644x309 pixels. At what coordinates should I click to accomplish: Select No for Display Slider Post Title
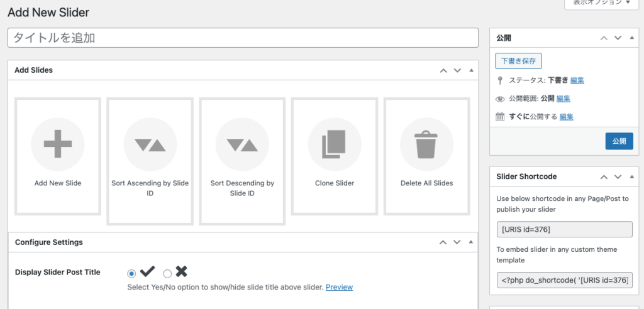[x=167, y=274]
